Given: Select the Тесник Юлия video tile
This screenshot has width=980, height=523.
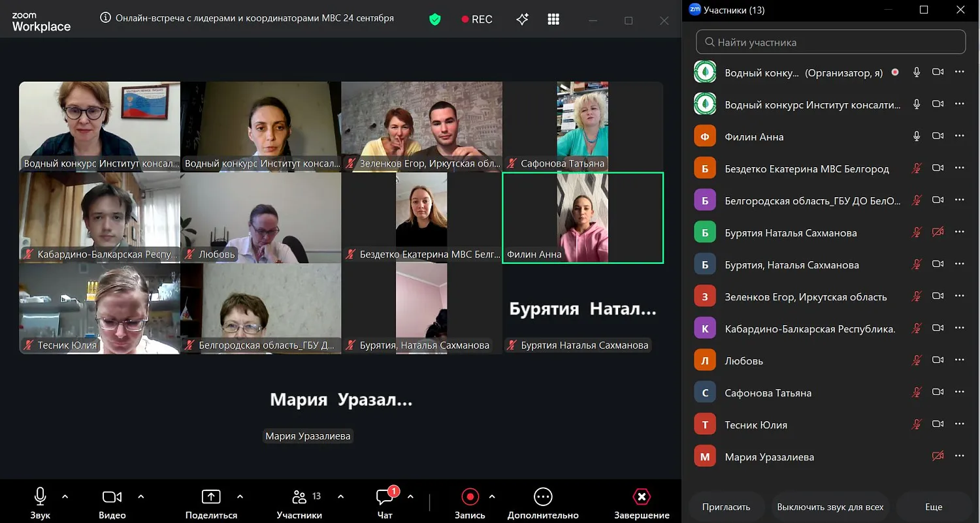Looking at the screenshot, I should 99,309.
